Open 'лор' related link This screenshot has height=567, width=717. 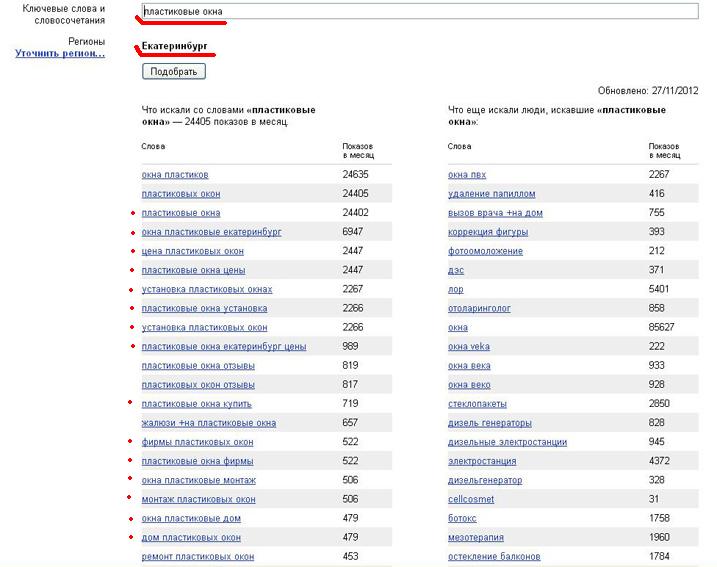point(456,289)
